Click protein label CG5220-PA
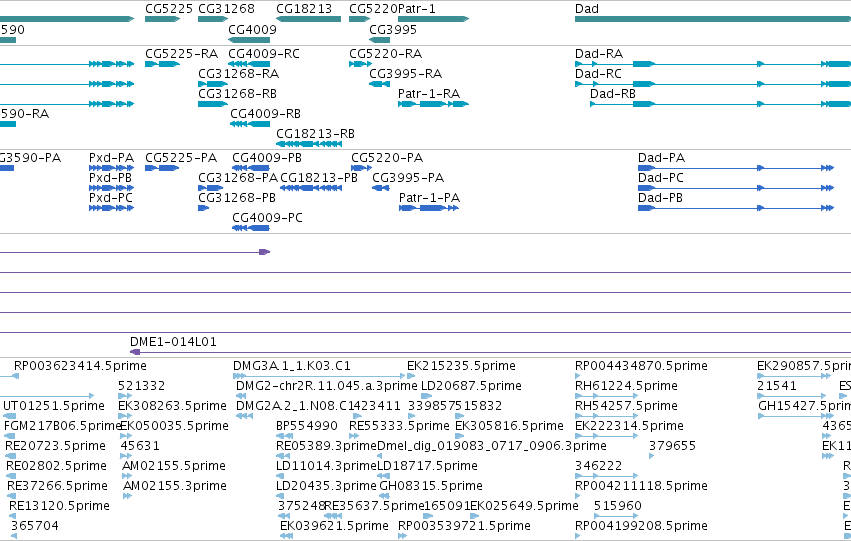Viewport: 851px width, 541px height. 387,158
